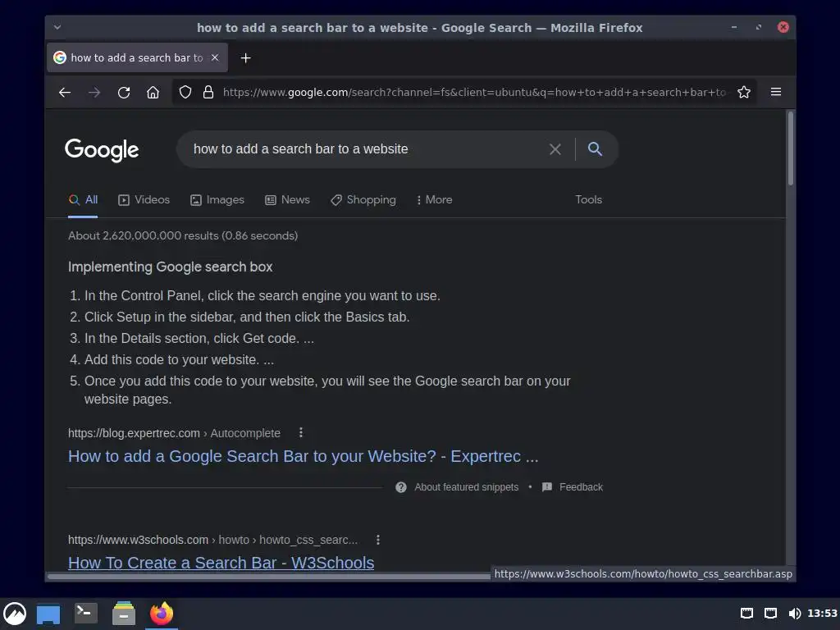Click the heading Implementing Google search box
This screenshot has width=840, height=630.
click(x=171, y=267)
